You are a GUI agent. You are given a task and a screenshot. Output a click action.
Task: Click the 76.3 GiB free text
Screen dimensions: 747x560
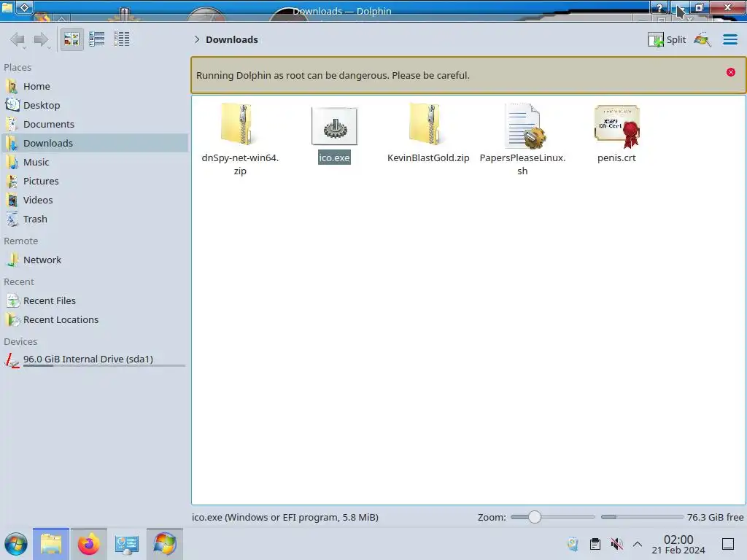(715, 517)
